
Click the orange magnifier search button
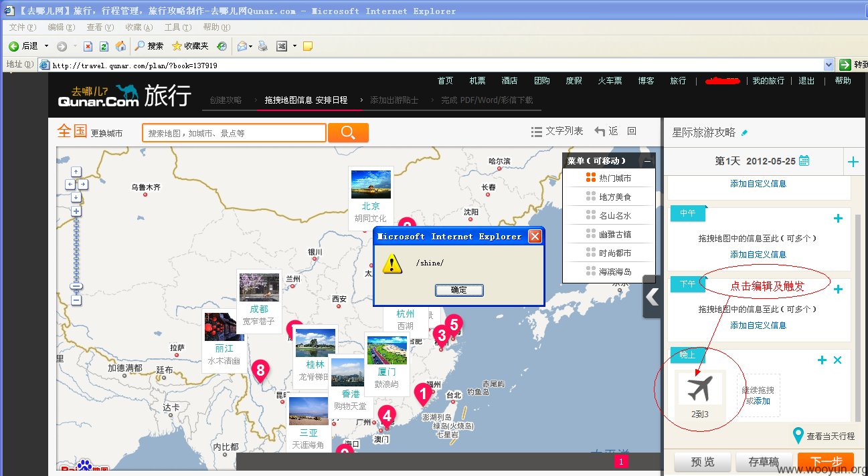tap(348, 132)
